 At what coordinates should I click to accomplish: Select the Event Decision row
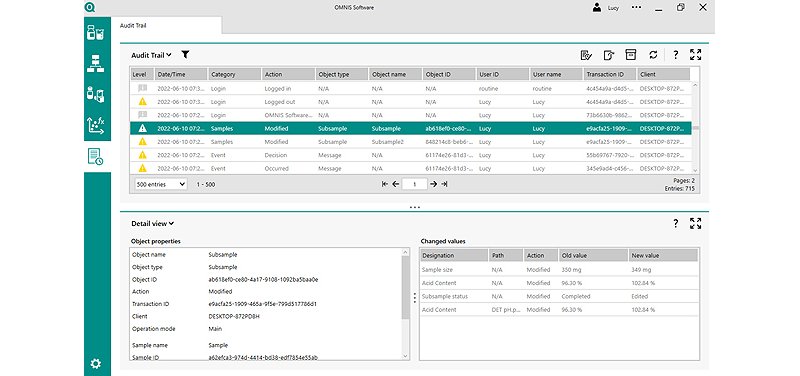411,155
